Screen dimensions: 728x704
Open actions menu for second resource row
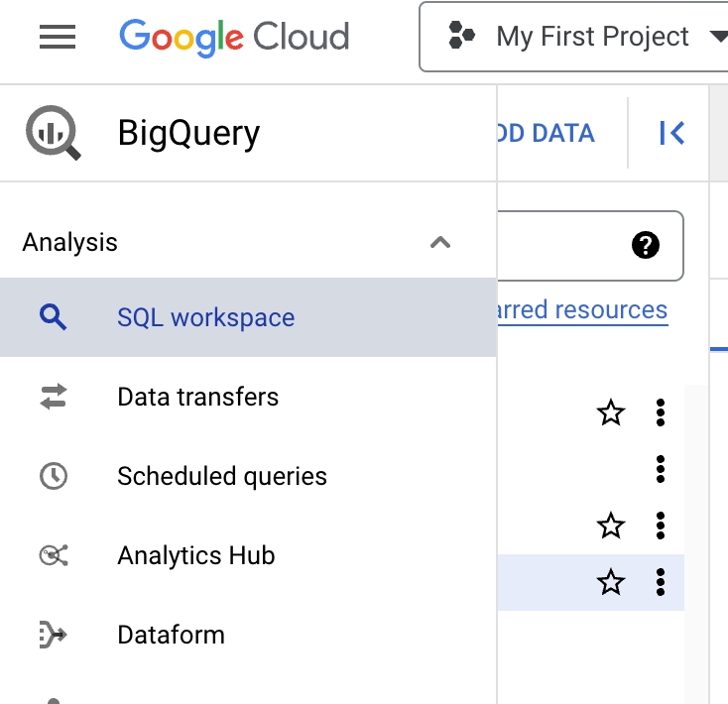pyautogui.click(x=661, y=469)
